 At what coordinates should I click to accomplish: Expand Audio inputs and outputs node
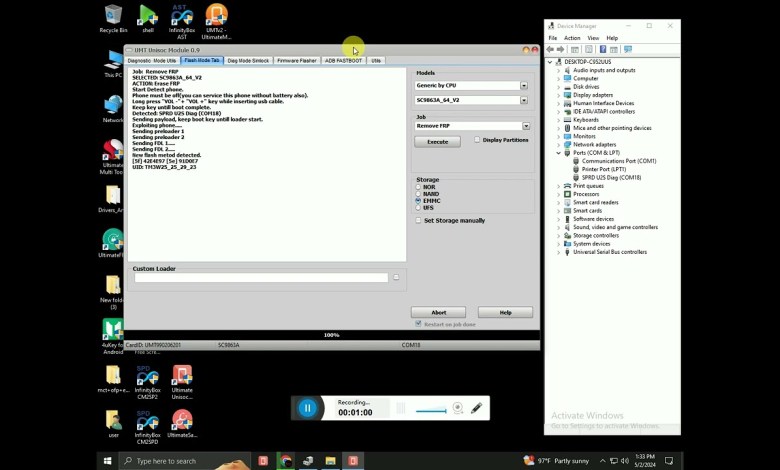[x=558, y=70]
